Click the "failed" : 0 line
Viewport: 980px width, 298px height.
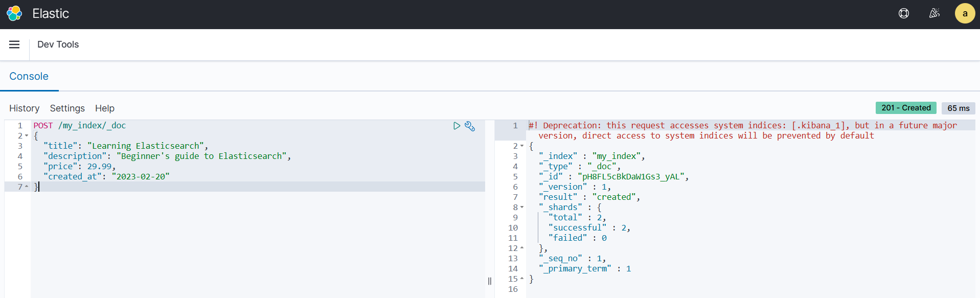(578, 238)
